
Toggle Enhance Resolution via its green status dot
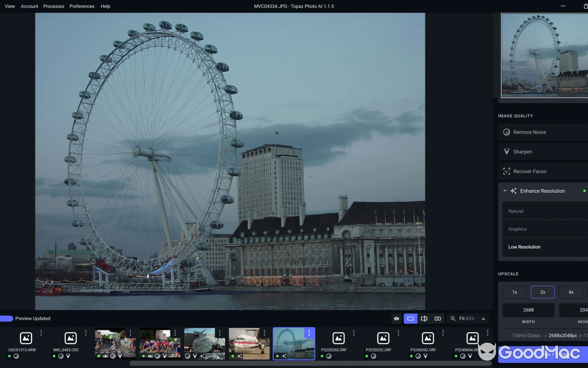[x=584, y=190]
